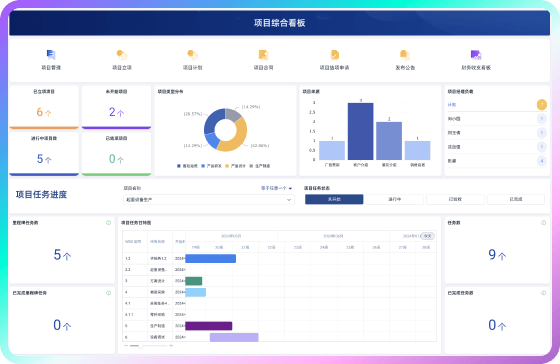Viewport: 560px width, 364px height.
Task: Open the 发布公告 bell icon
Action: [x=405, y=55]
